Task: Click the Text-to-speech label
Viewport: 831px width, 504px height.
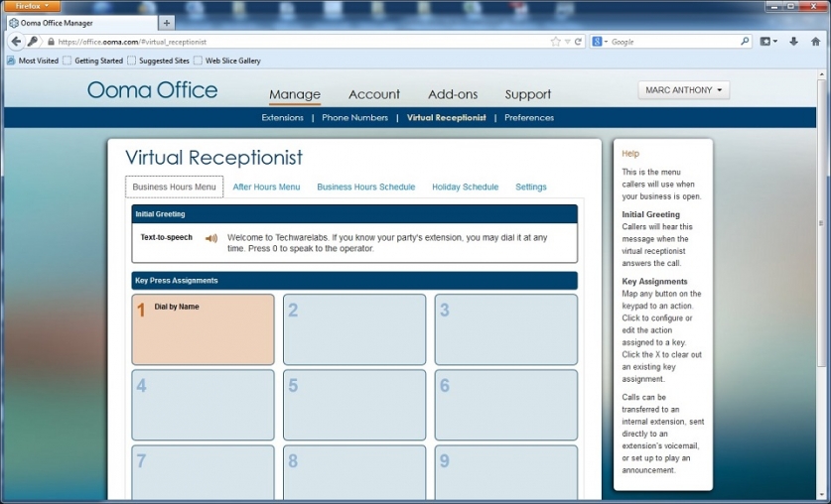Action: [x=167, y=237]
